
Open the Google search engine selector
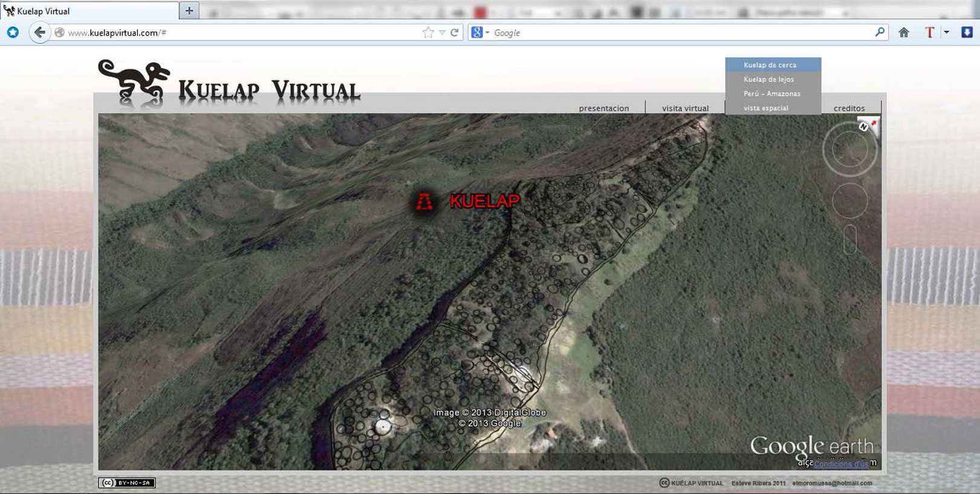tap(481, 33)
